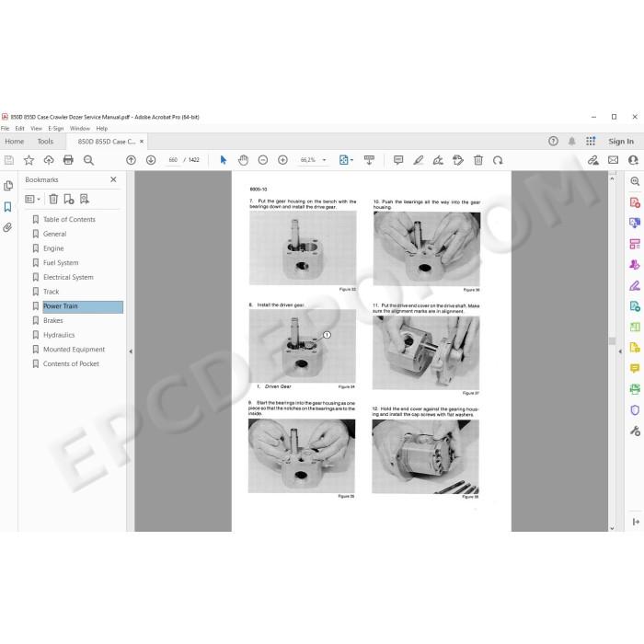This screenshot has height=644, width=644.
Task: Click the Save file icon
Action: click(9, 160)
